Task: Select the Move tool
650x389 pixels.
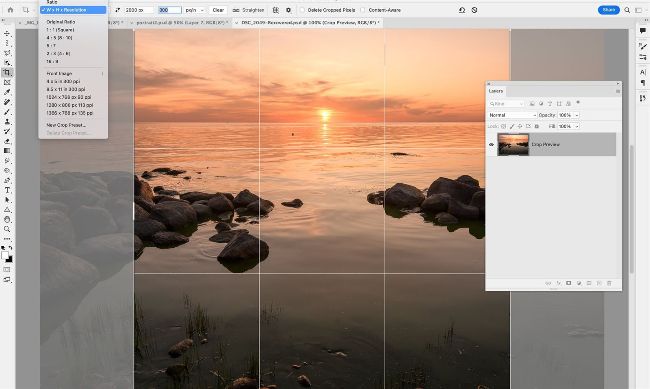Action: coord(7,34)
